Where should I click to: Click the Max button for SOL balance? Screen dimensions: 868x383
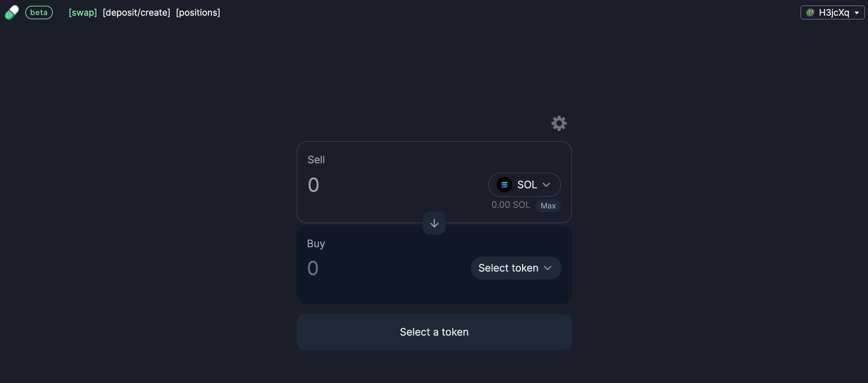(548, 206)
